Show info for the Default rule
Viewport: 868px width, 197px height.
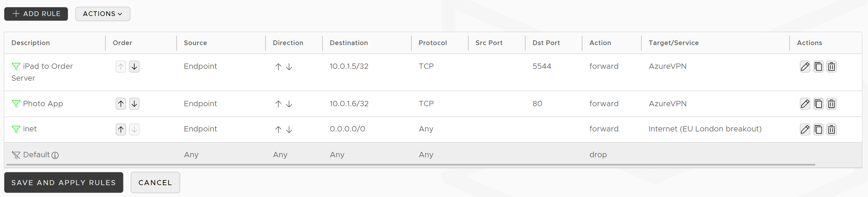tap(55, 155)
